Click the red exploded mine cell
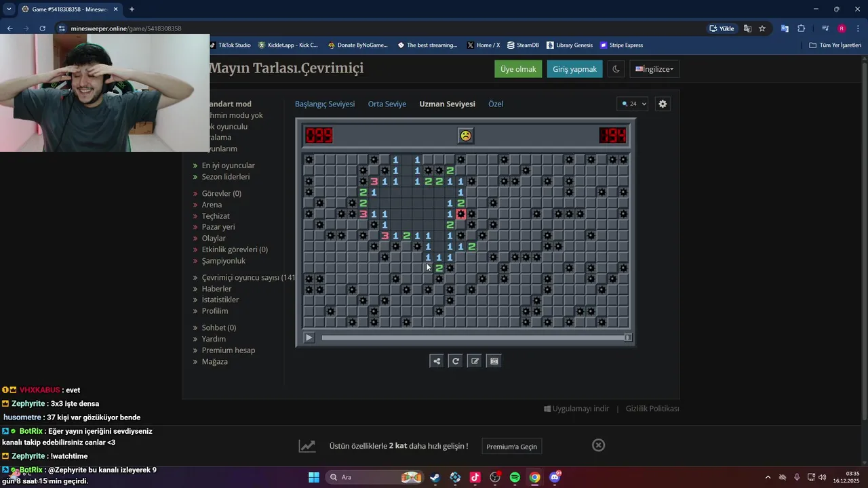 [460, 214]
